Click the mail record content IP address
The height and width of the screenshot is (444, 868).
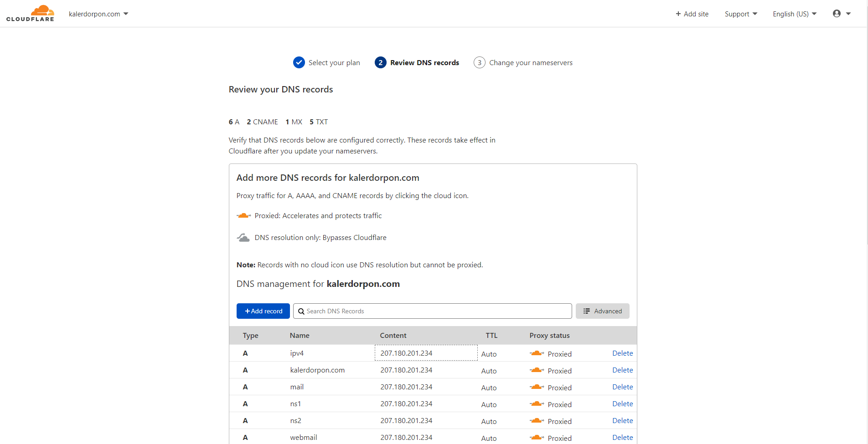click(406, 387)
